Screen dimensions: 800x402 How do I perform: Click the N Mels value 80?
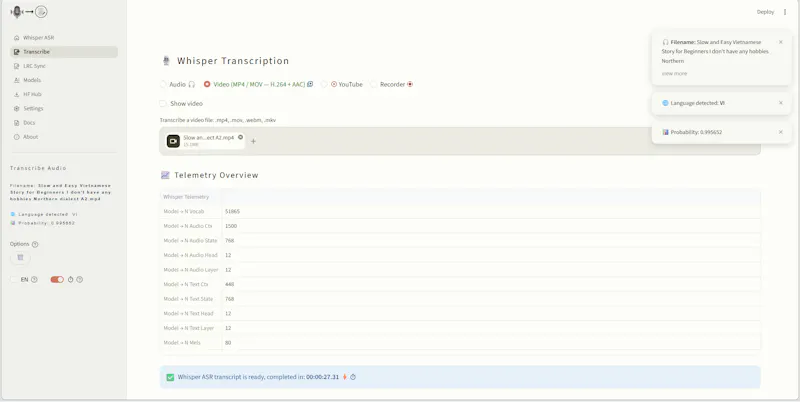click(x=228, y=343)
